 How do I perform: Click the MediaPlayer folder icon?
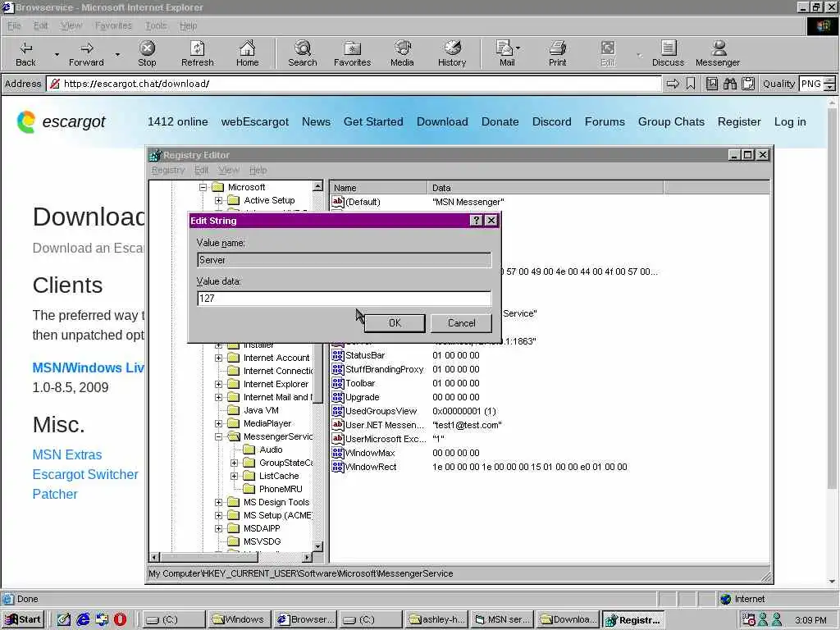pyautogui.click(x=234, y=423)
